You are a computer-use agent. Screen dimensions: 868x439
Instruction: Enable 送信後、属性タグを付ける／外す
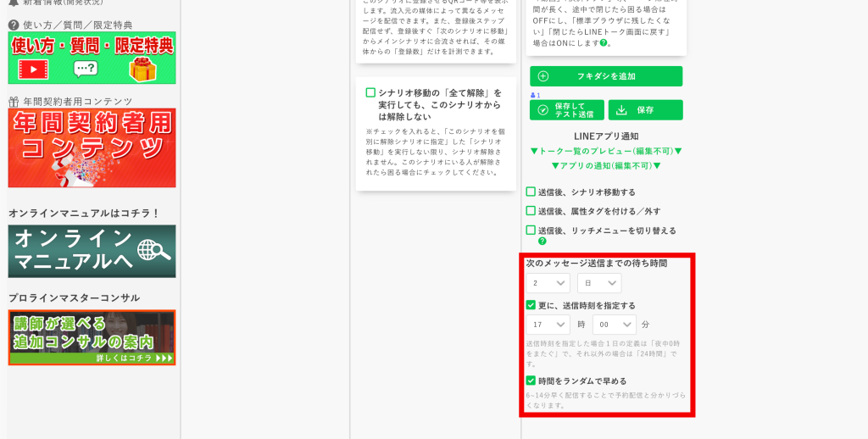coord(531,210)
